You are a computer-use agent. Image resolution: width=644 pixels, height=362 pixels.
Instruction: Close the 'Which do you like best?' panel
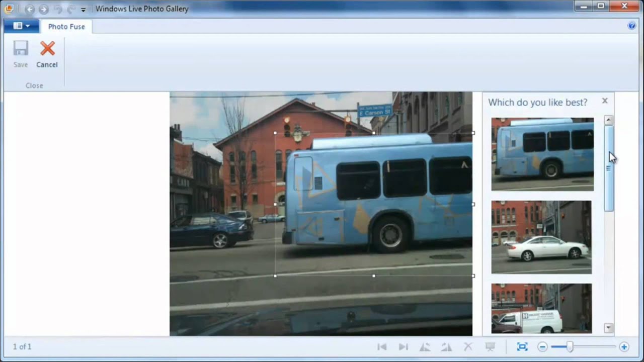[605, 101]
